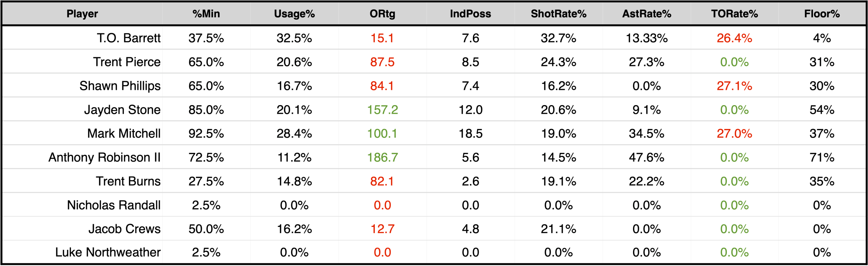Click Nicholas Randall's name
This screenshot has height=266, width=868.
pos(114,205)
